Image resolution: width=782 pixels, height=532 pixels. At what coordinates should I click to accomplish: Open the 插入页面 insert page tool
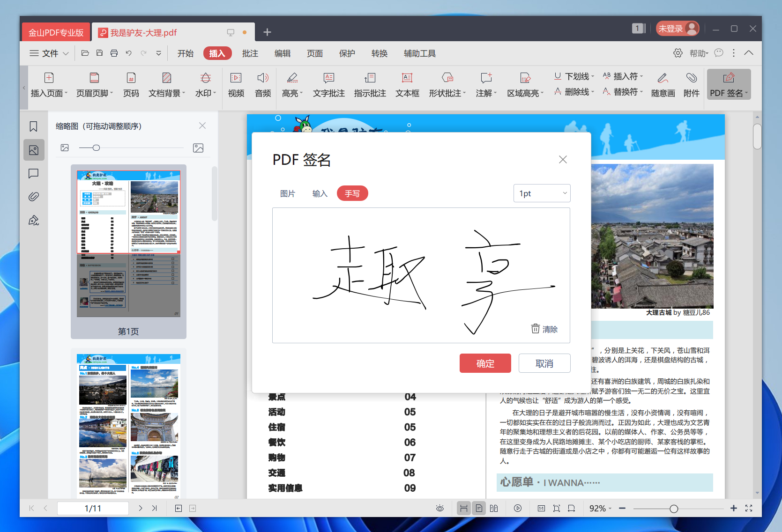click(x=49, y=85)
